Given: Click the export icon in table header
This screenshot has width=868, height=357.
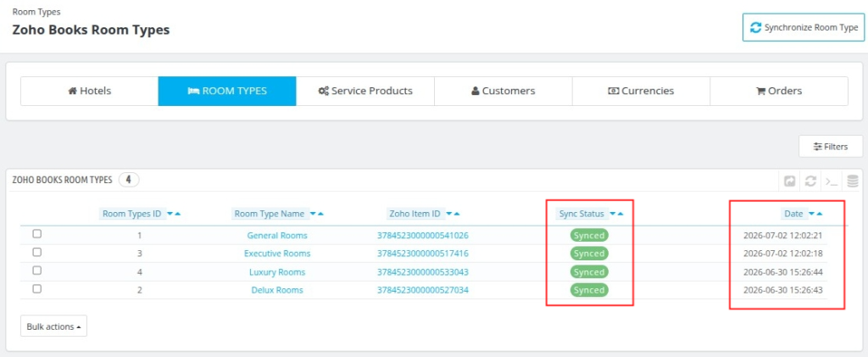Looking at the screenshot, I should click(x=790, y=181).
